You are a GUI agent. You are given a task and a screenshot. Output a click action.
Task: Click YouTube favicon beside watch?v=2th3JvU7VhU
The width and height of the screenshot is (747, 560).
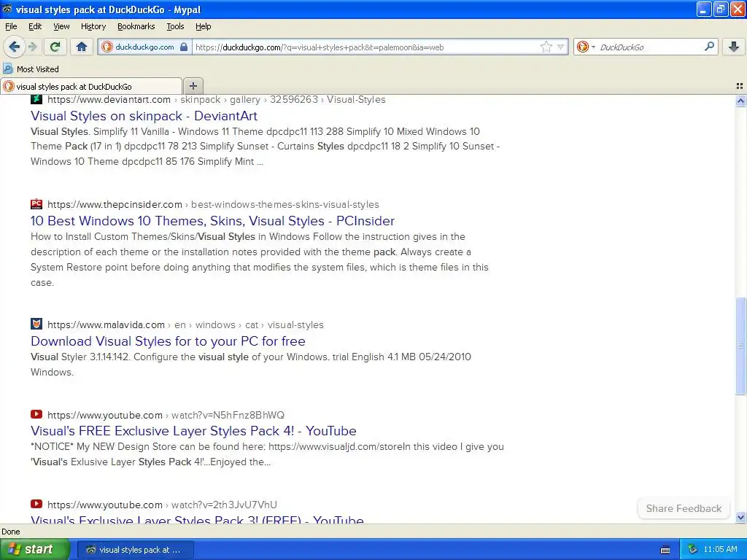point(36,504)
